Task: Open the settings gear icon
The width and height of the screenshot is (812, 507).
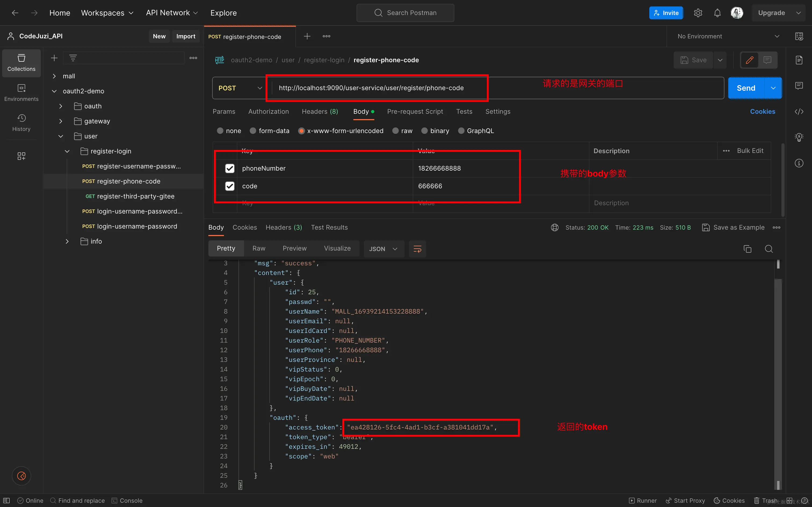Action: click(698, 13)
